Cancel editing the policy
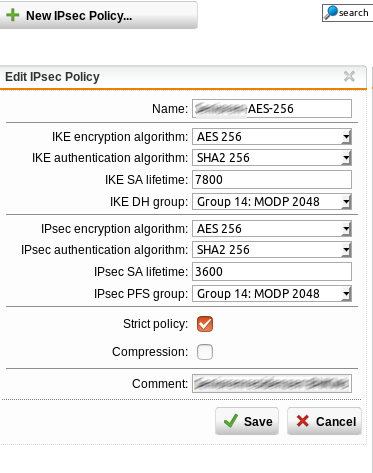The image size is (373, 473). coord(324,421)
